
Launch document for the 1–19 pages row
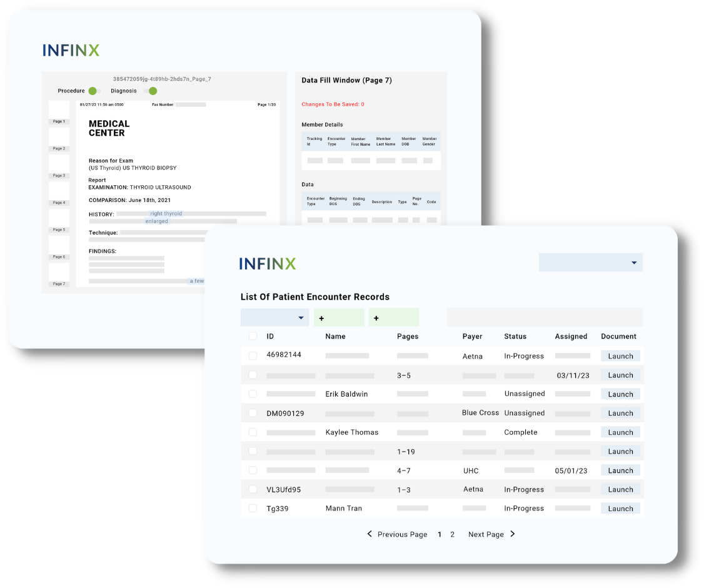tap(620, 452)
